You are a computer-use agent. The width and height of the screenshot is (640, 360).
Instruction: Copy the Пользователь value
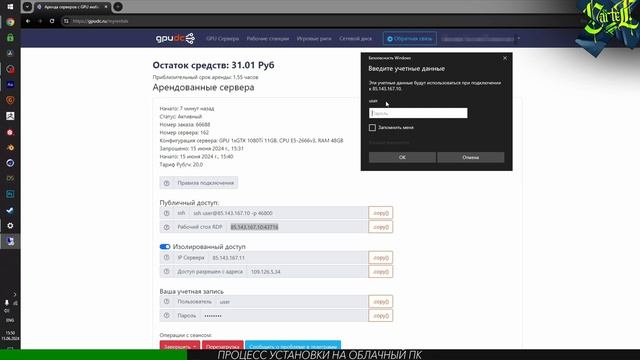pos(380,302)
